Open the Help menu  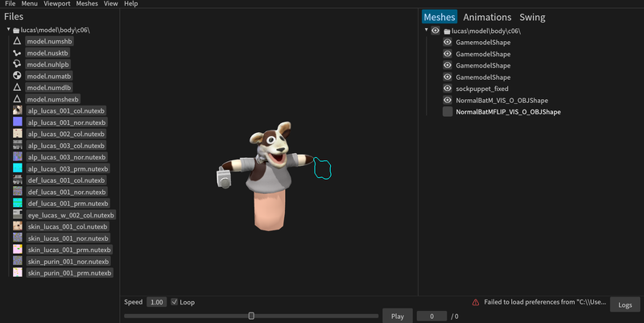click(131, 4)
